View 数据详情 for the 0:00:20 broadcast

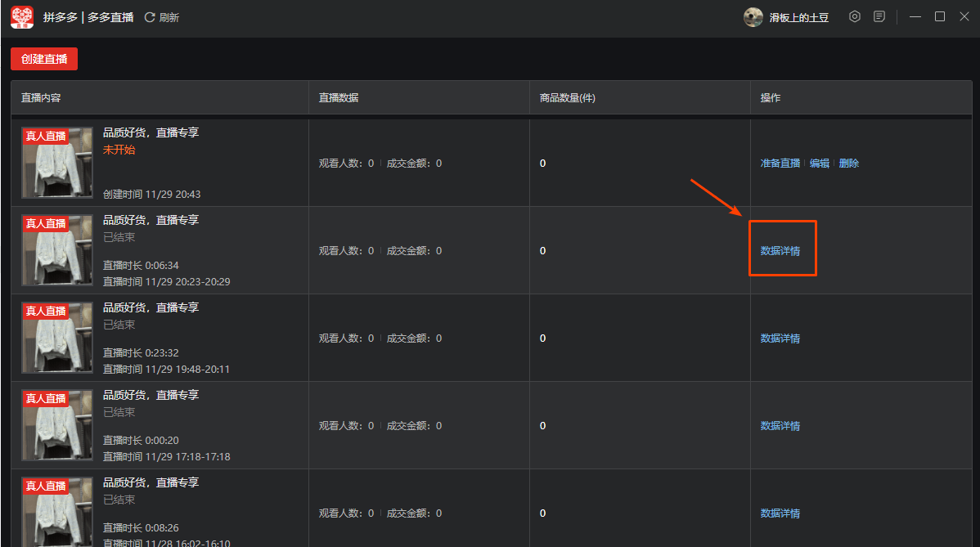780,426
